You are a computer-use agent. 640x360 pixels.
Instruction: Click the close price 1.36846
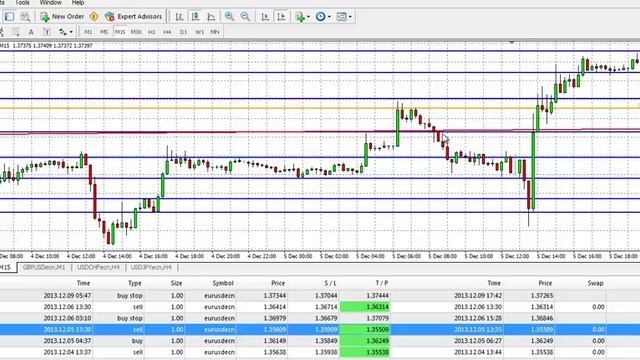541,318
